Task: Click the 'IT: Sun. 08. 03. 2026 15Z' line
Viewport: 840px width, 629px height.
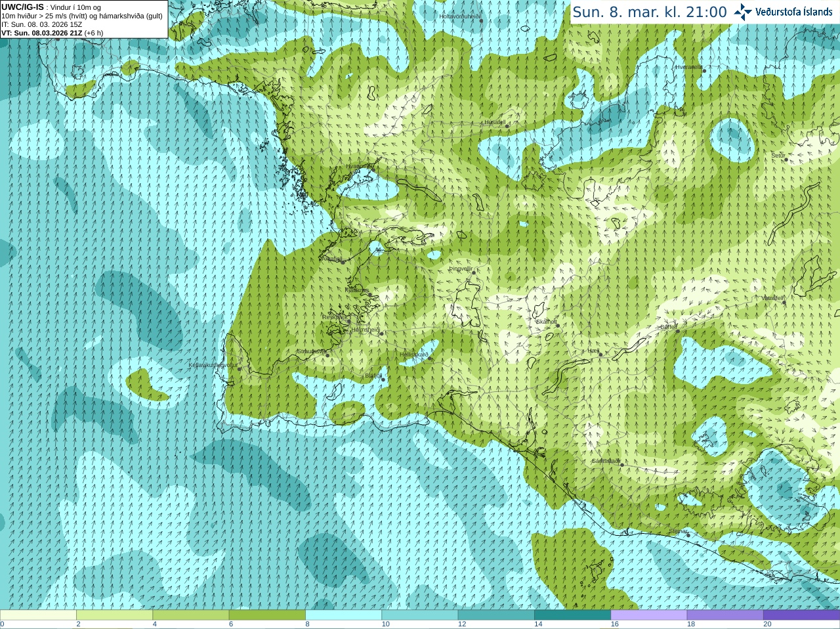Action: pos(41,24)
